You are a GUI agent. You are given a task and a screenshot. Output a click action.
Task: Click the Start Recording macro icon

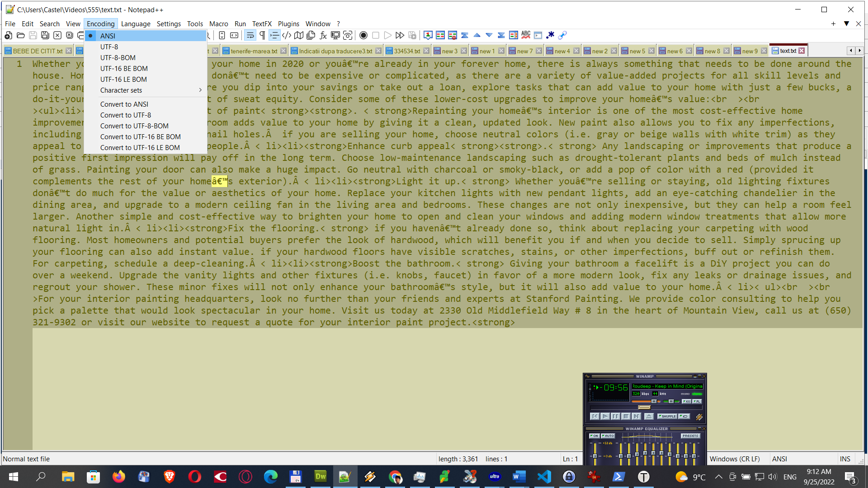coord(363,35)
